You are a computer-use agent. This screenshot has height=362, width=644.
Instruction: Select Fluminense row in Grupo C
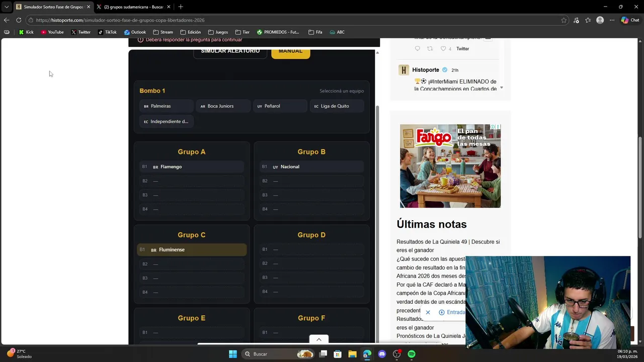(x=192, y=249)
